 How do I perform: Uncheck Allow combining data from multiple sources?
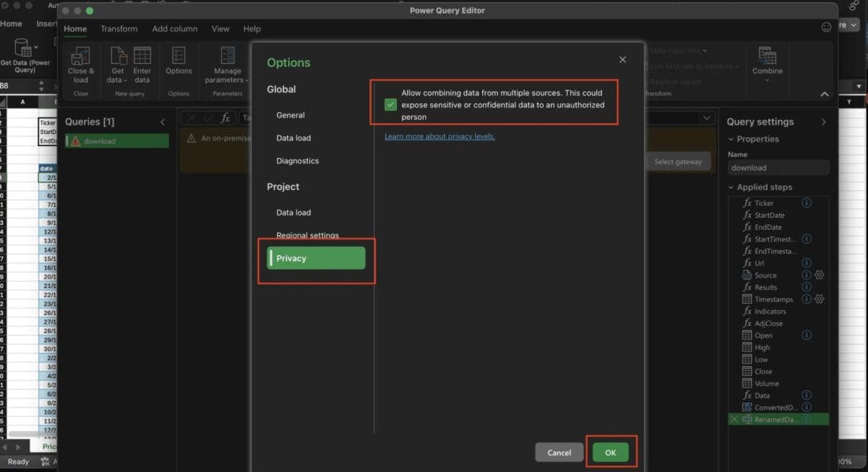tap(391, 105)
